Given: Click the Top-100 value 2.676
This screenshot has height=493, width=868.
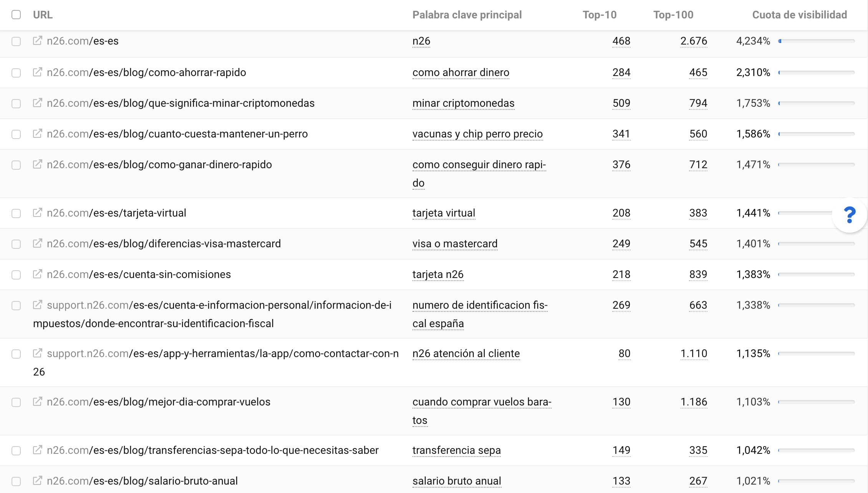Looking at the screenshot, I should 693,41.
